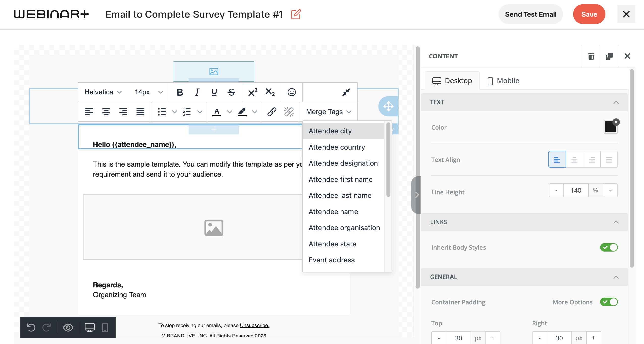
Task: Increase line height with plus button
Action: tap(610, 190)
